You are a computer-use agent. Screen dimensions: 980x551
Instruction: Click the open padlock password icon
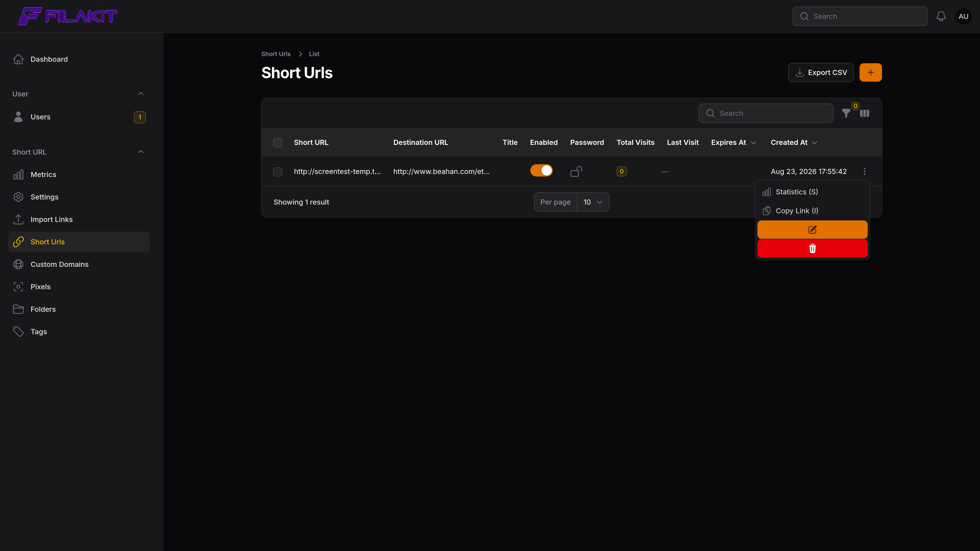576,171
